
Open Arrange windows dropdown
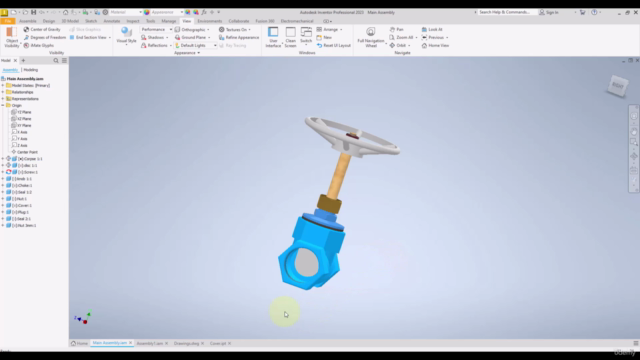(x=329, y=29)
